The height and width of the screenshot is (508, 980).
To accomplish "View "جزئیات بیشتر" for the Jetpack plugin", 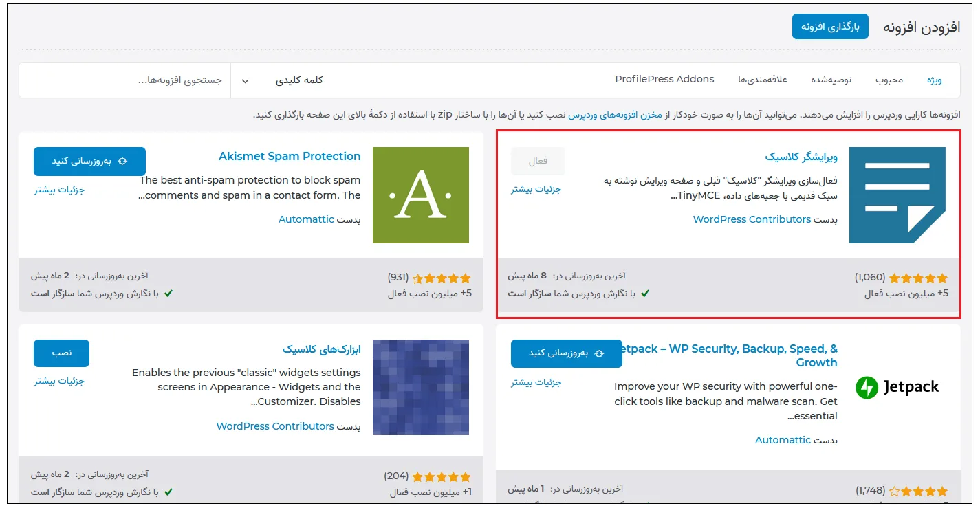I will [x=536, y=382].
